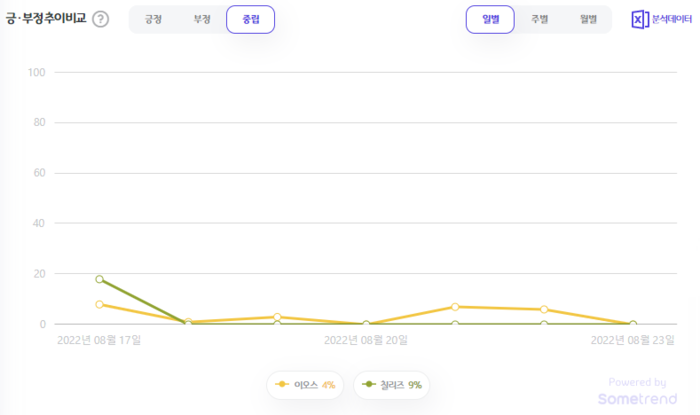The height and width of the screenshot is (415, 700).
Task: Click 이오스 data point on August 22
Action: 544,309
